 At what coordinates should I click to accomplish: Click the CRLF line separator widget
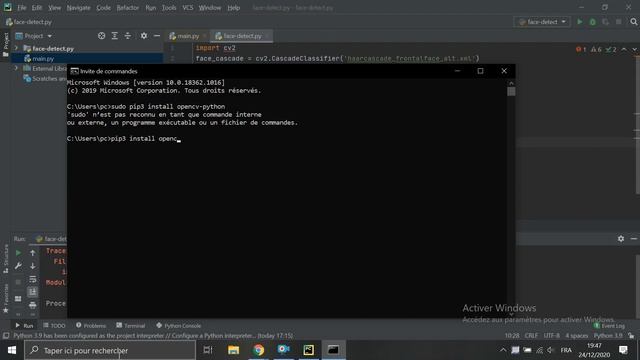(x=531, y=336)
